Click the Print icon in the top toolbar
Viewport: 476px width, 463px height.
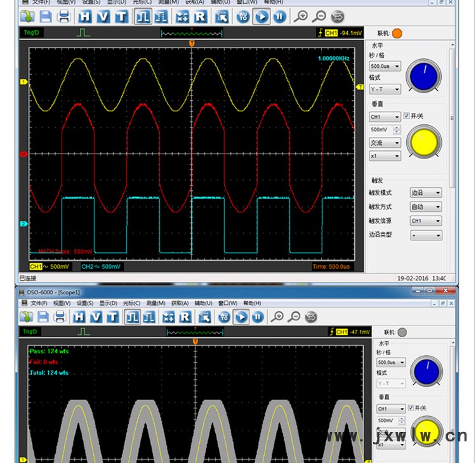pos(63,16)
